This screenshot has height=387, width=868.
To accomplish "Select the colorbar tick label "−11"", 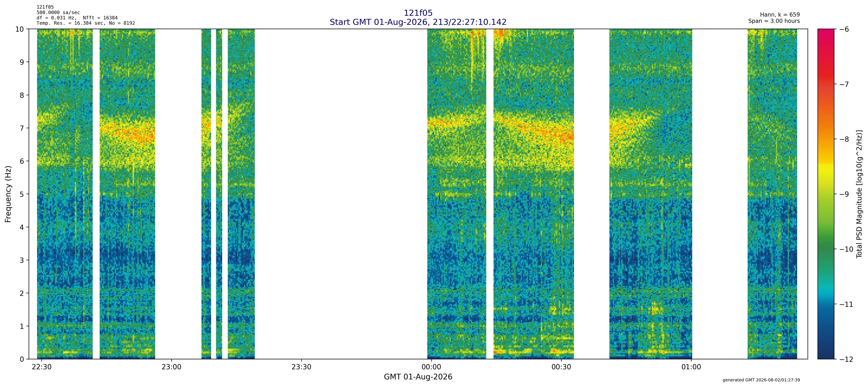I will 846,304.
